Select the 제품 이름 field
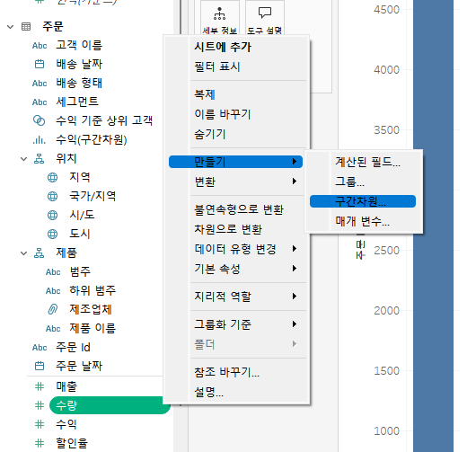 click(x=93, y=328)
